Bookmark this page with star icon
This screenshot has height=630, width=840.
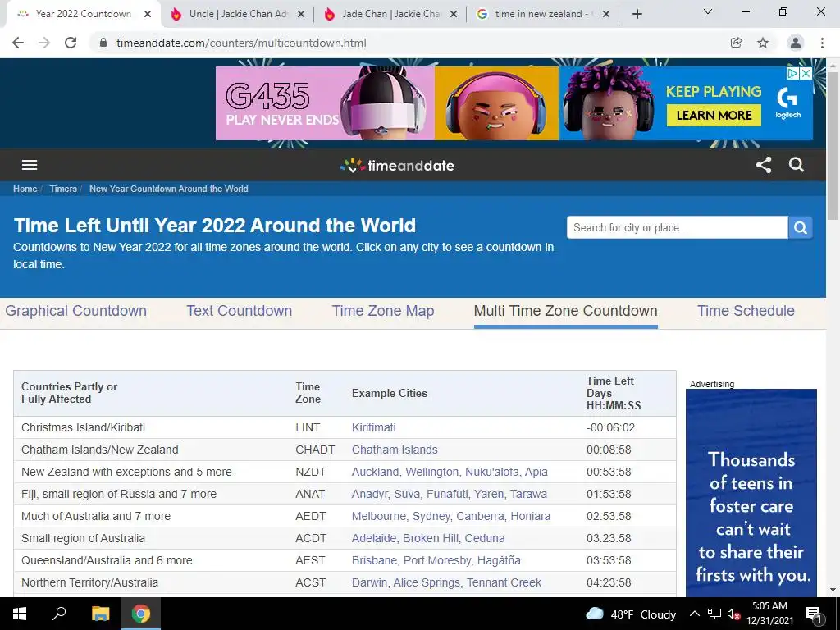[x=763, y=43]
